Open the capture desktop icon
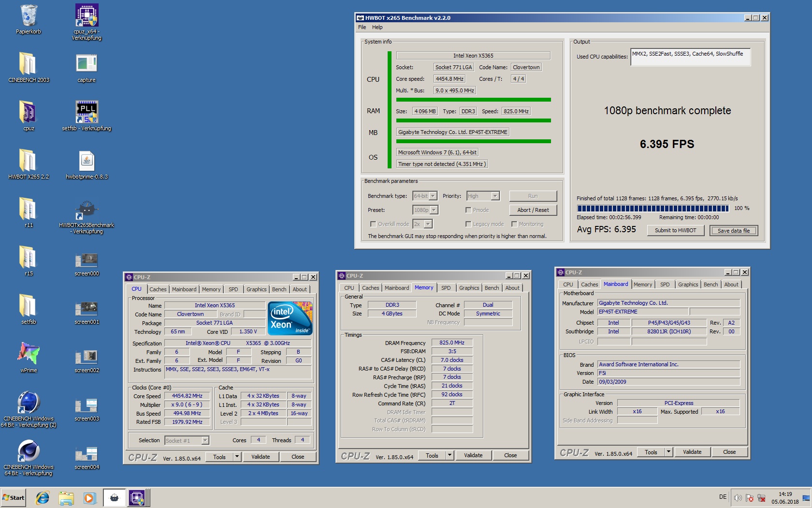This screenshot has height=508, width=812. click(x=87, y=68)
